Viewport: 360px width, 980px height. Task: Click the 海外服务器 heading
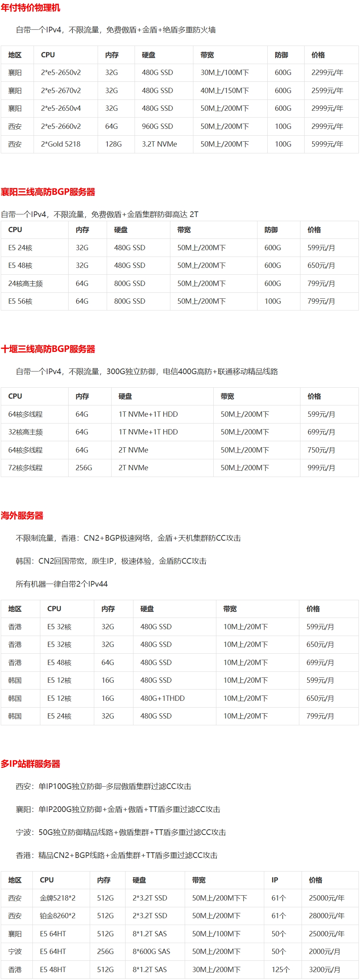coord(22,516)
